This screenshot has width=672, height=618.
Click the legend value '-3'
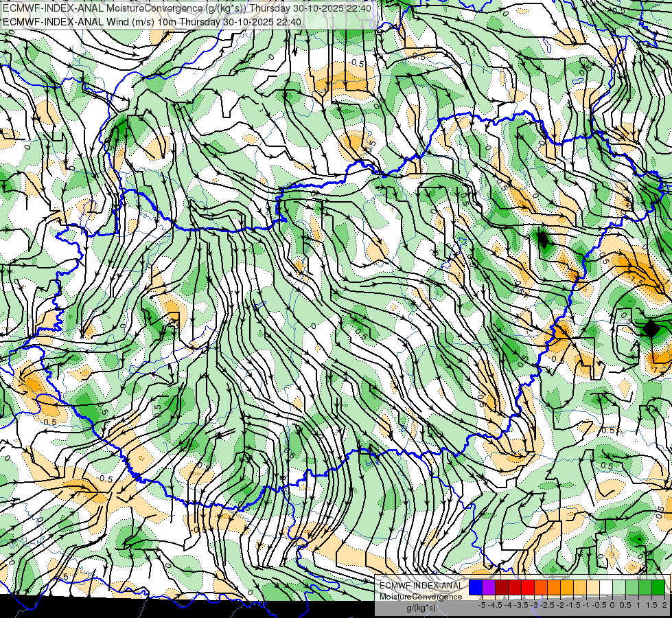(534, 605)
